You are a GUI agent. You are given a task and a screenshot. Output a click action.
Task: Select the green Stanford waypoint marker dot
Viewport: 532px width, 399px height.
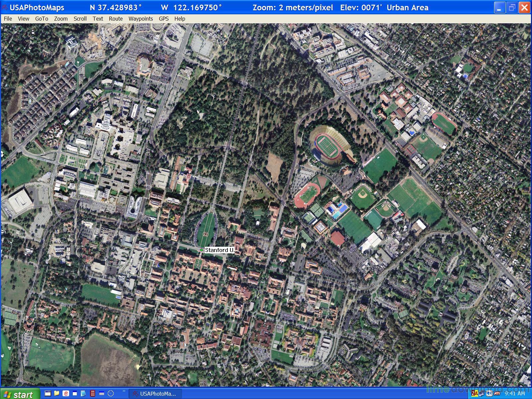tap(201, 250)
